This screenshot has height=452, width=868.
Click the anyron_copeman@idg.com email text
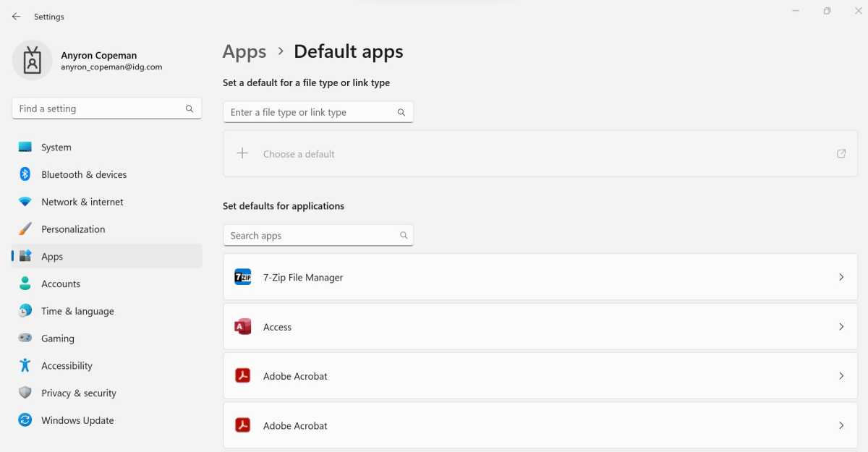point(111,67)
